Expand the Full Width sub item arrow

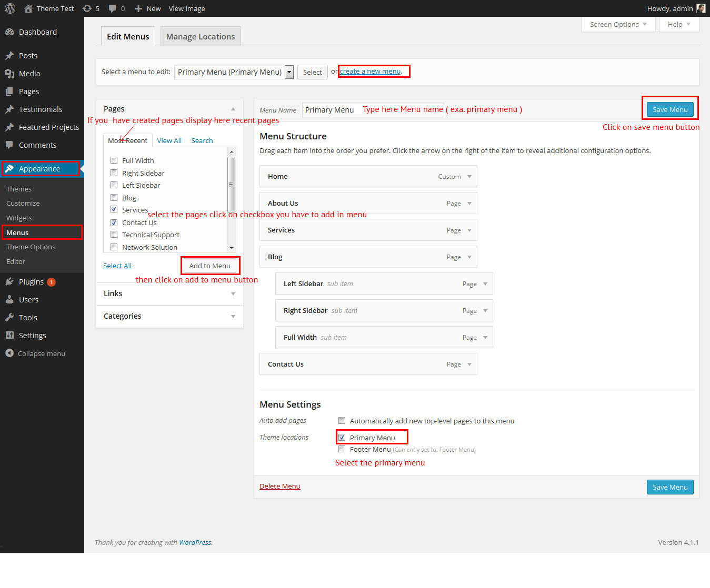[485, 338]
